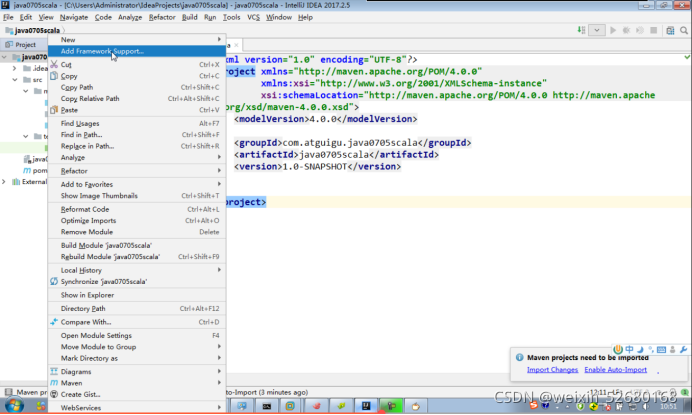The image size is (692, 415).
Task: Open the Build menu in menu bar
Action: point(189,17)
